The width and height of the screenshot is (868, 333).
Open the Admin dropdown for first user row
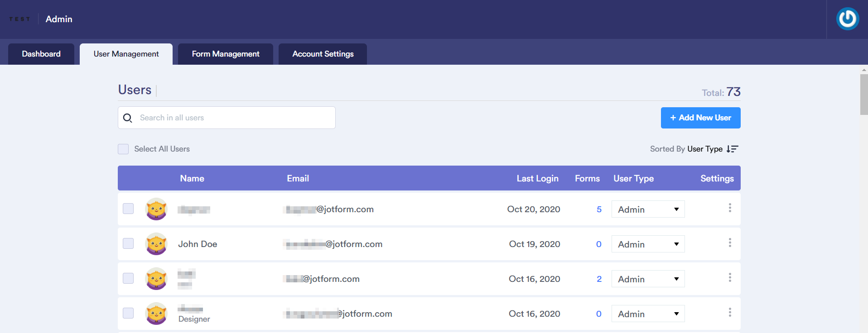click(x=648, y=209)
